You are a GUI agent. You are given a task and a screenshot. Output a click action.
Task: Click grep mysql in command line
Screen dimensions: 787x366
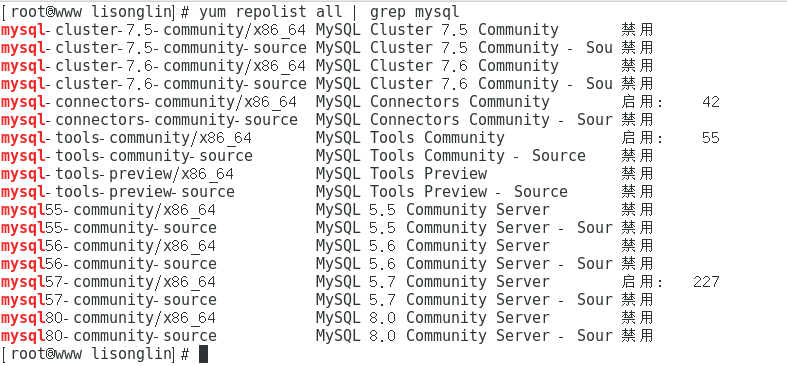coord(414,12)
